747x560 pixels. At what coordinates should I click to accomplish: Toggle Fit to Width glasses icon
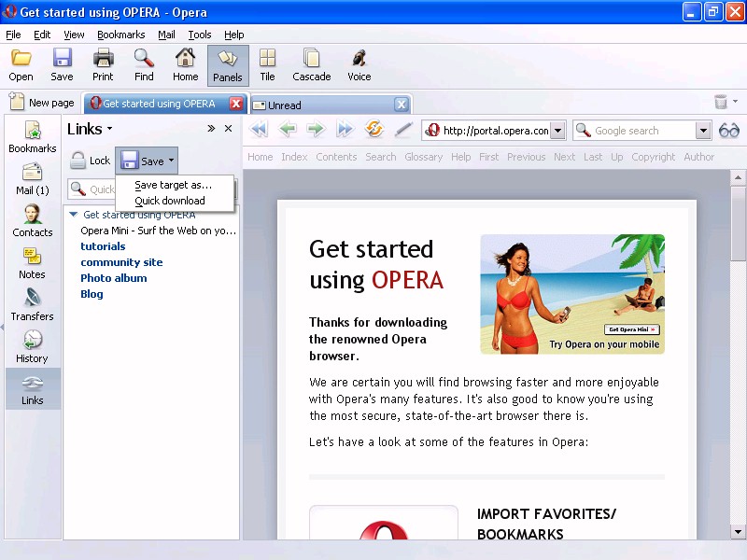728,131
